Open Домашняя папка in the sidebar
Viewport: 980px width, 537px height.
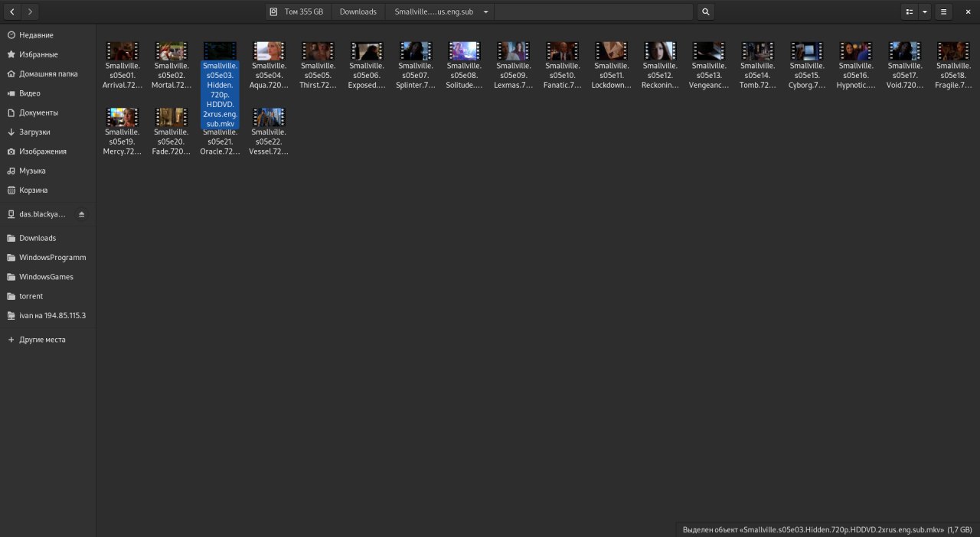[47, 74]
